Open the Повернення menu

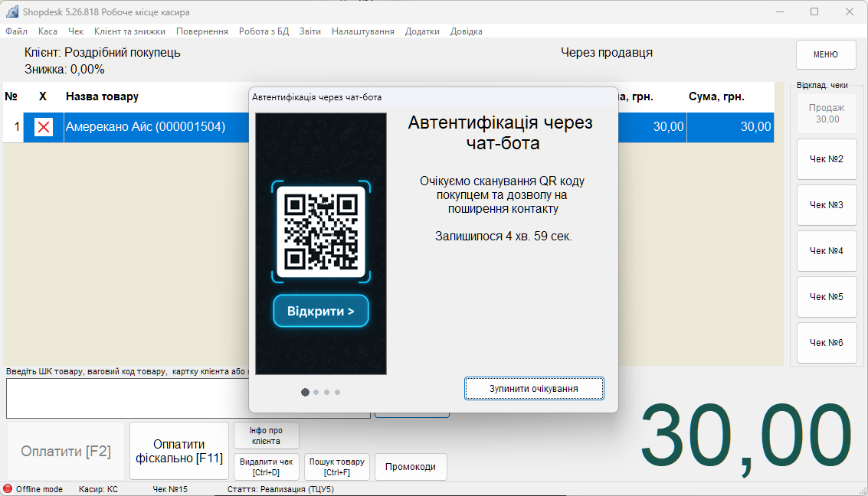point(202,31)
